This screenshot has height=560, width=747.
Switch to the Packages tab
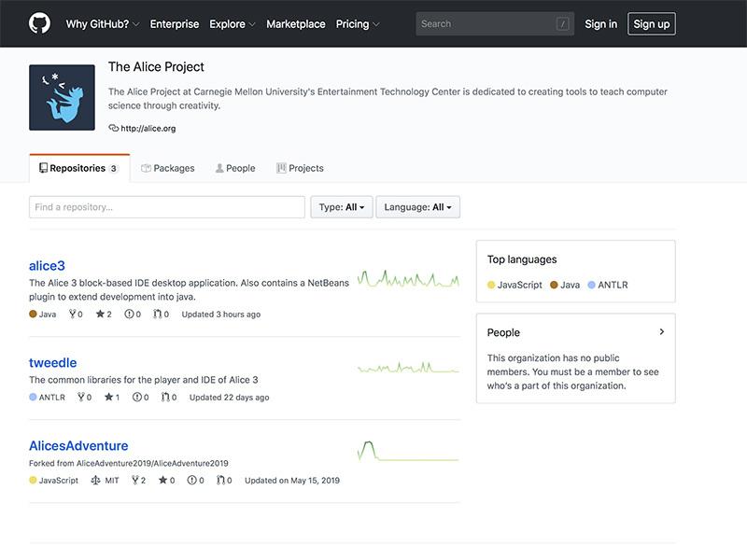point(168,168)
